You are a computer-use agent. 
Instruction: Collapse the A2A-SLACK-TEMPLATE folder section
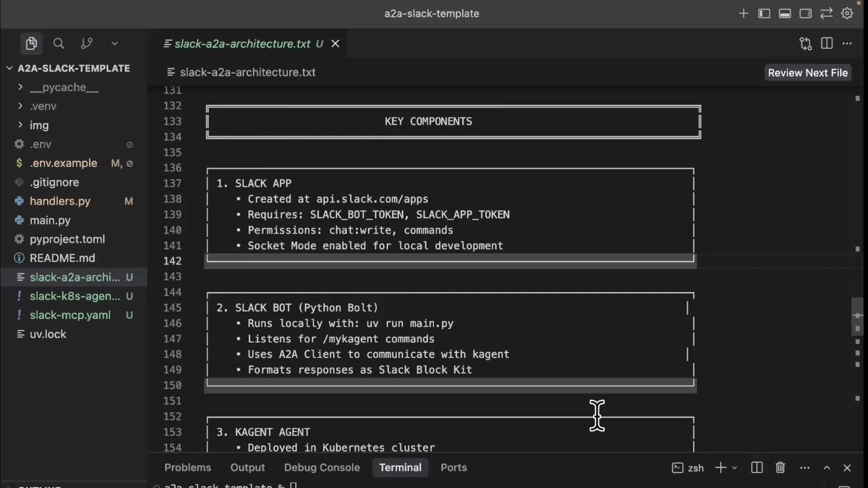click(74, 68)
